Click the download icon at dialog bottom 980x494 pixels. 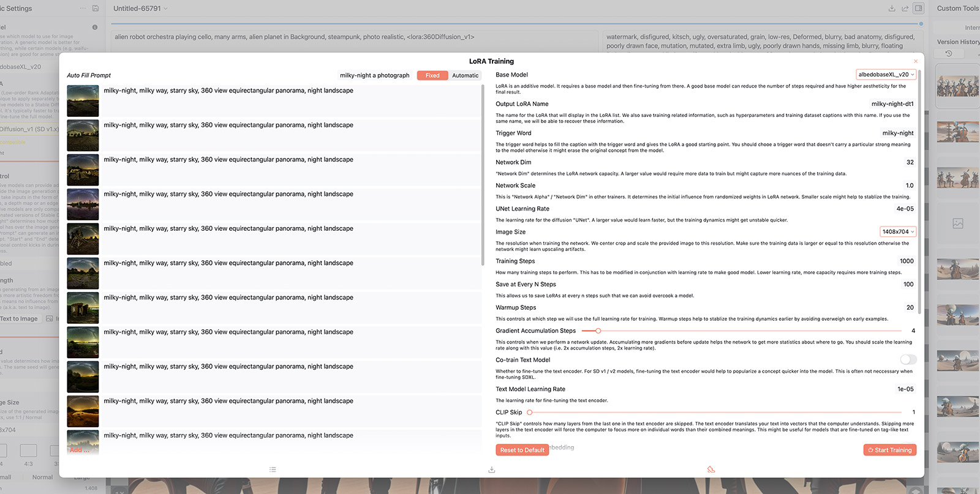491,470
